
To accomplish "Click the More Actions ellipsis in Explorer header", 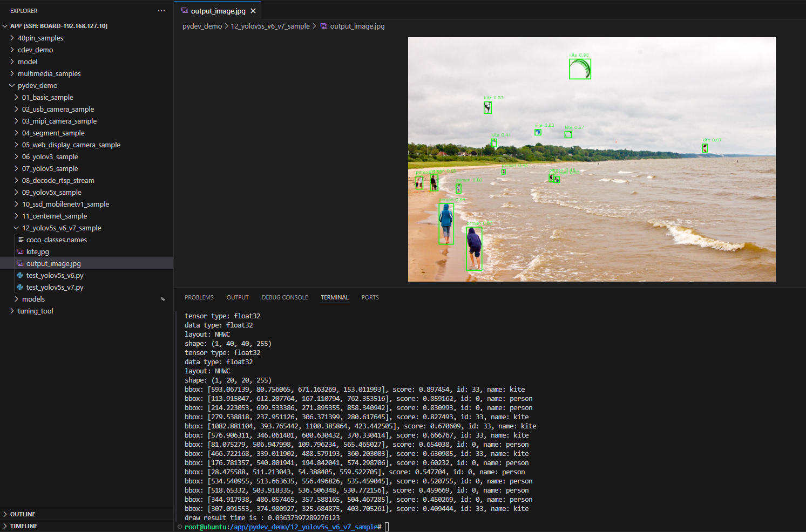I will point(161,11).
